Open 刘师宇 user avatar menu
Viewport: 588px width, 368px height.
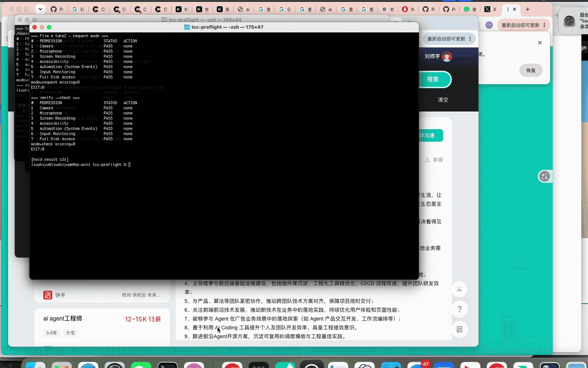coord(447,57)
